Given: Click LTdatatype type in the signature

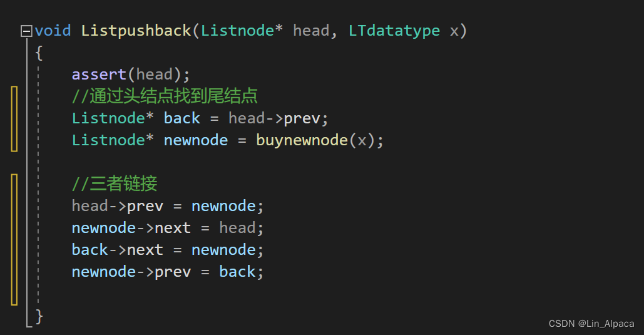Looking at the screenshot, I should tap(394, 31).
